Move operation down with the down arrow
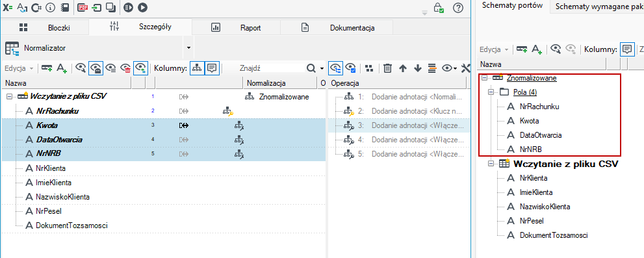The image size is (644, 258). [x=418, y=68]
